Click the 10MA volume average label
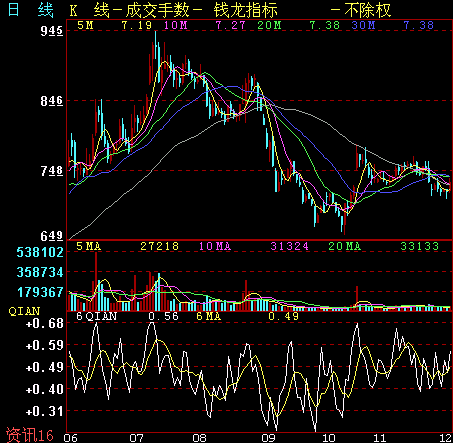453x443 pixels. (215, 246)
